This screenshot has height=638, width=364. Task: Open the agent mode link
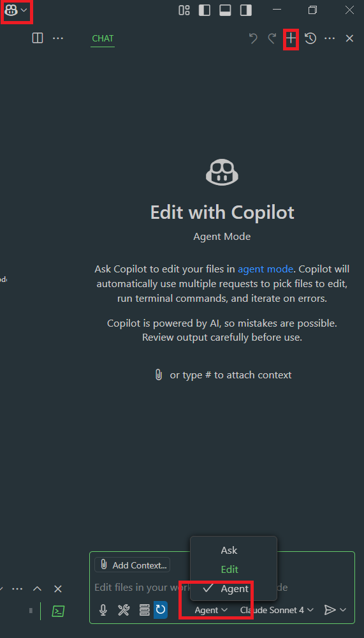pos(265,269)
